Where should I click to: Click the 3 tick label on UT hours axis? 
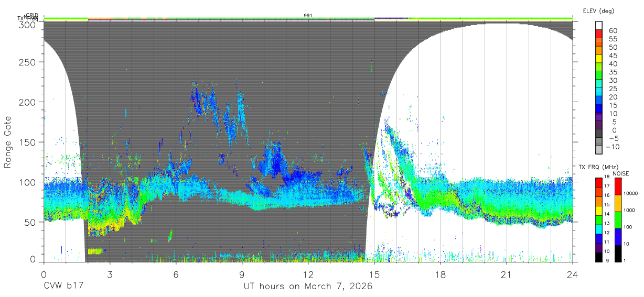110,274
